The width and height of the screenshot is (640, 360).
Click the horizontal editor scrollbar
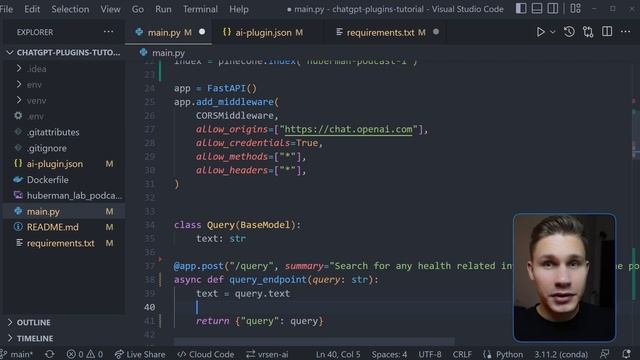point(314,341)
